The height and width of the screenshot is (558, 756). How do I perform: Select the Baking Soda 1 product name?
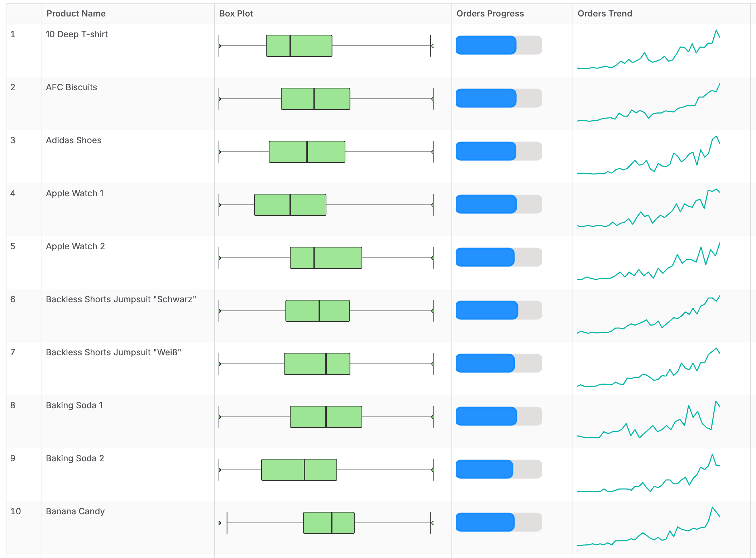[x=74, y=405]
